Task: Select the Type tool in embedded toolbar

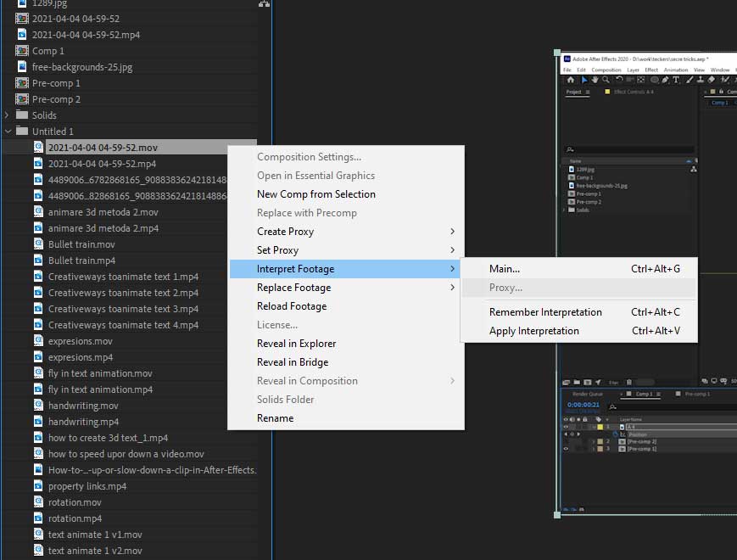Action: click(676, 80)
